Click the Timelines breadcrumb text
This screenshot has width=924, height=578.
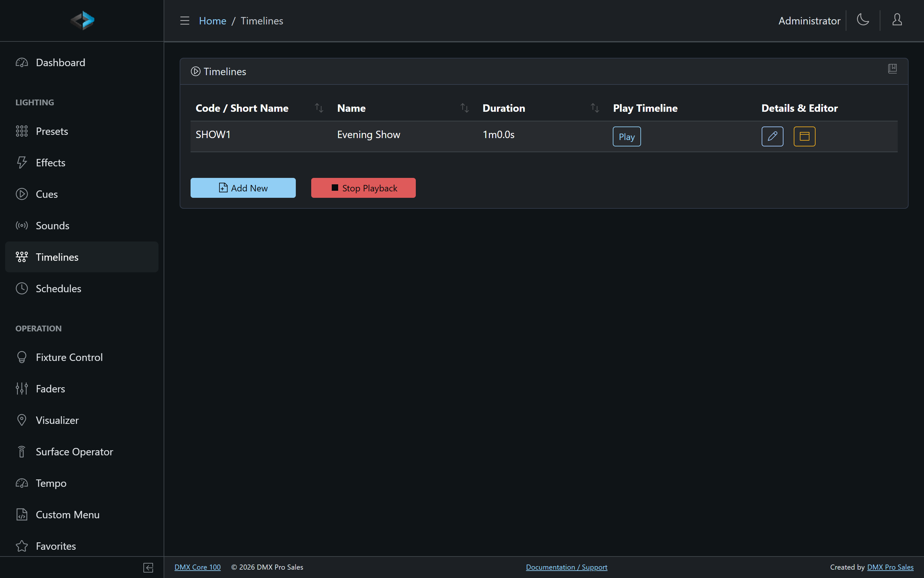pyautogui.click(x=261, y=21)
